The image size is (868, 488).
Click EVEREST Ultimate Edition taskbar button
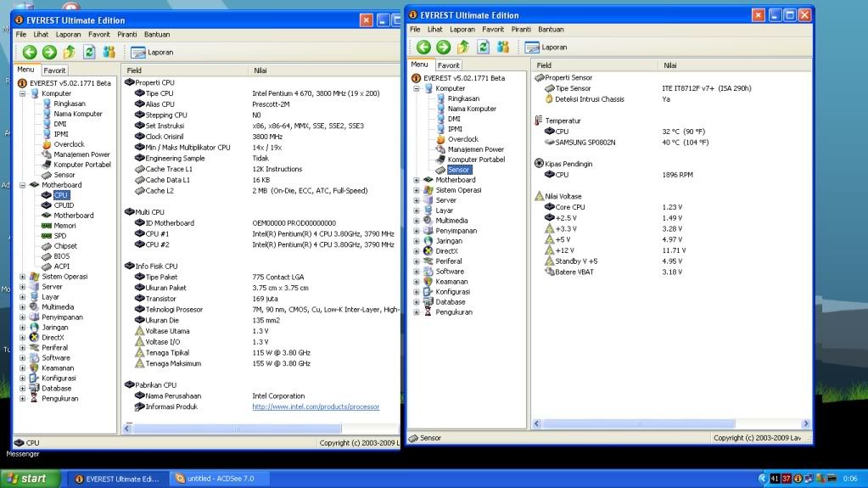tap(117, 479)
